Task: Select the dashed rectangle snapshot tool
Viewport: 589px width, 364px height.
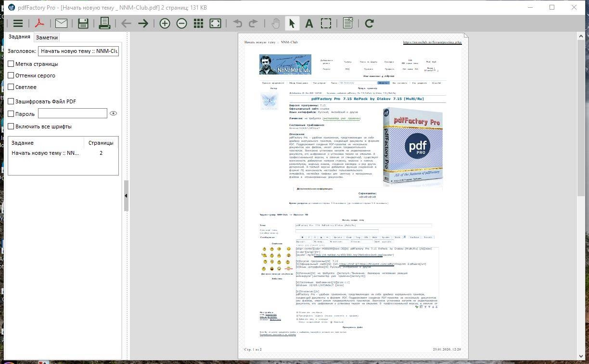Action: [x=326, y=23]
